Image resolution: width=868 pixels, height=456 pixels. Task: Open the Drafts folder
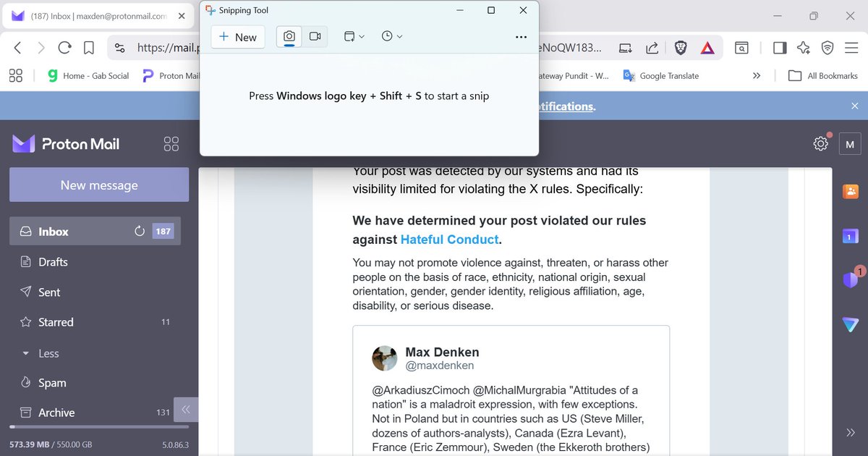click(95, 262)
